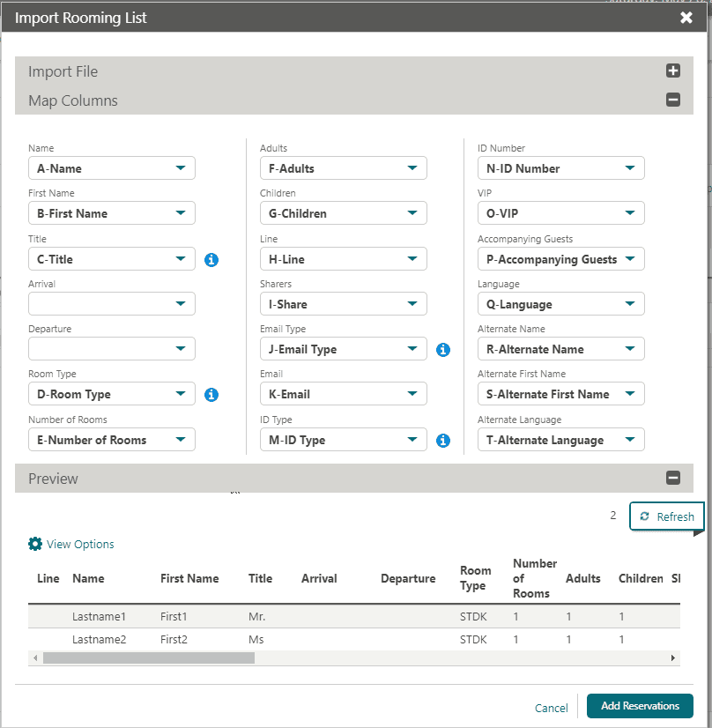Screen dimensions: 712x728
Task: Click STDK in the Lastname2 row
Action: [x=473, y=639]
